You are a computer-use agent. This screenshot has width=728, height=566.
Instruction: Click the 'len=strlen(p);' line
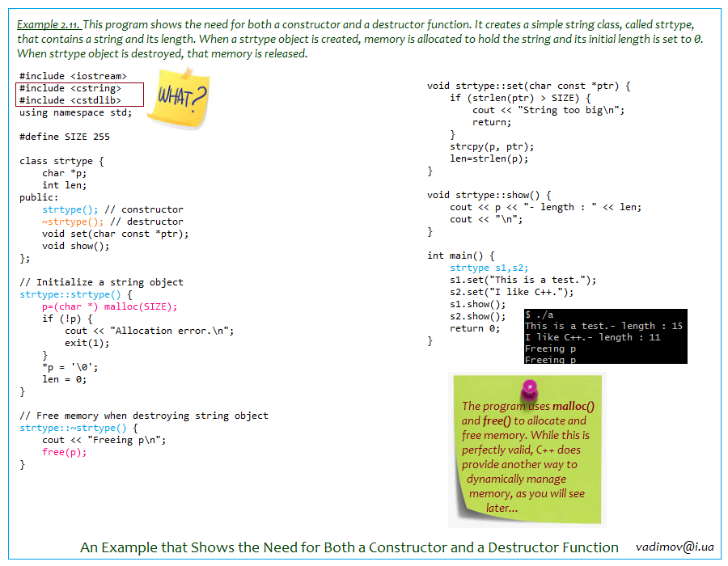coord(489,158)
